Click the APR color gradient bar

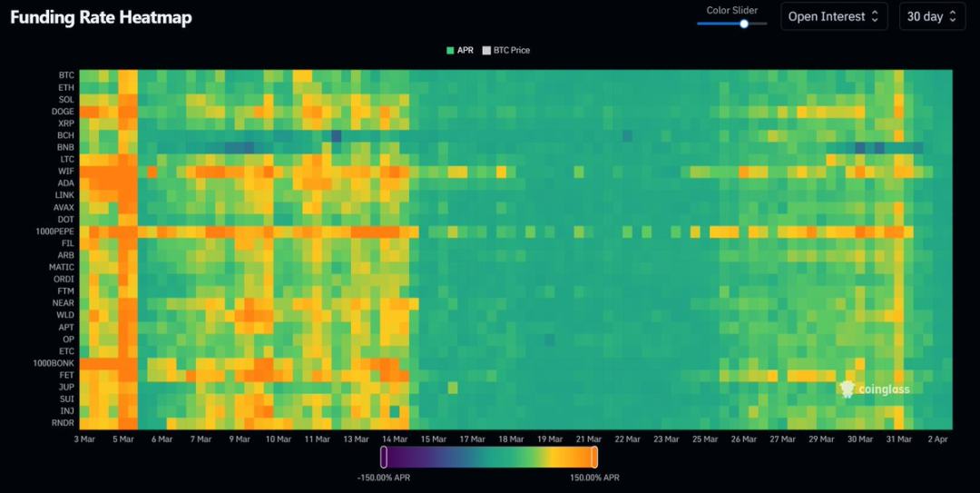489,457
